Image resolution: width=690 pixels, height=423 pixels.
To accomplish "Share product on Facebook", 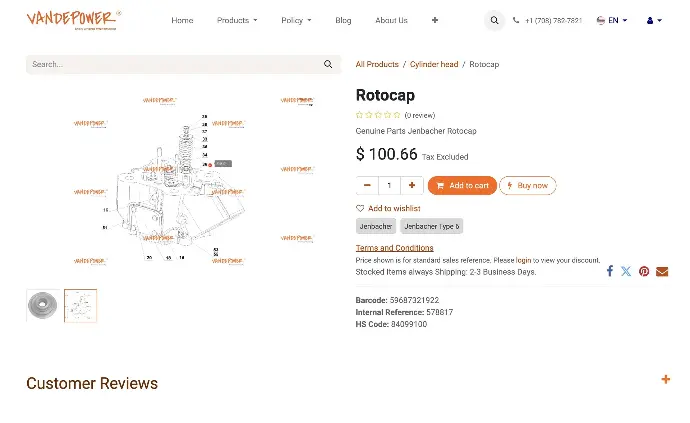I will (609, 271).
